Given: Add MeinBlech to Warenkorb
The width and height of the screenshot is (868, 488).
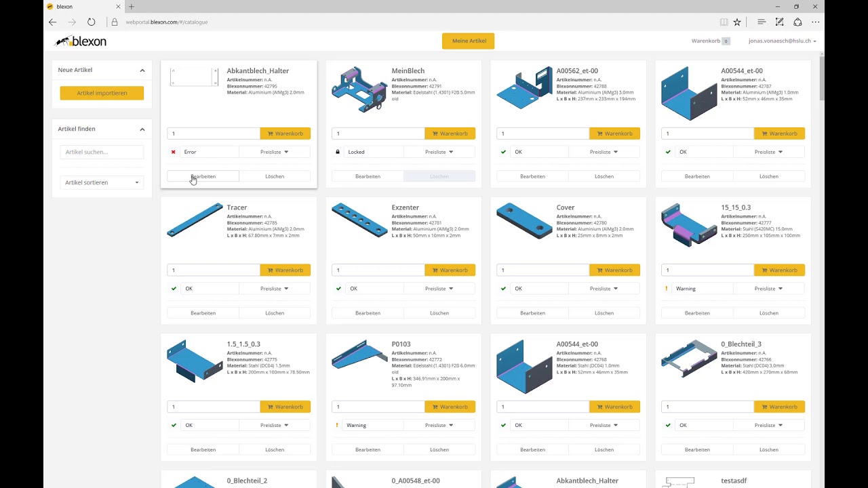Looking at the screenshot, I should pos(450,134).
